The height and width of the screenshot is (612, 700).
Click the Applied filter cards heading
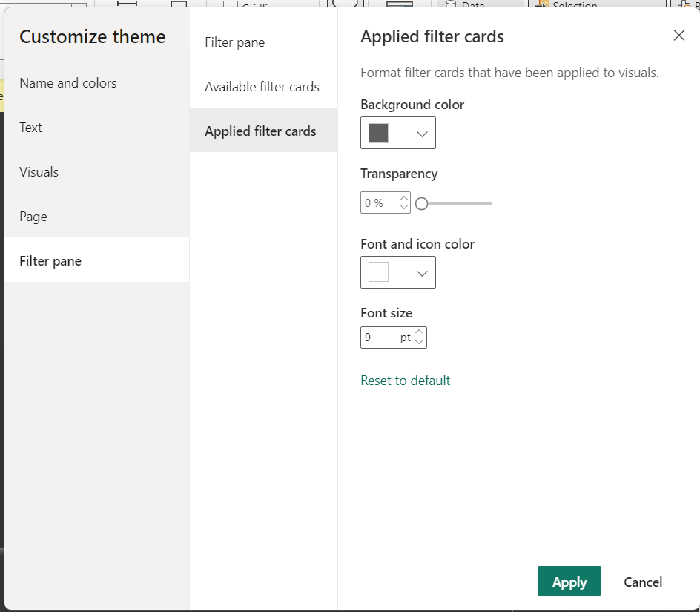click(x=432, y=36)
